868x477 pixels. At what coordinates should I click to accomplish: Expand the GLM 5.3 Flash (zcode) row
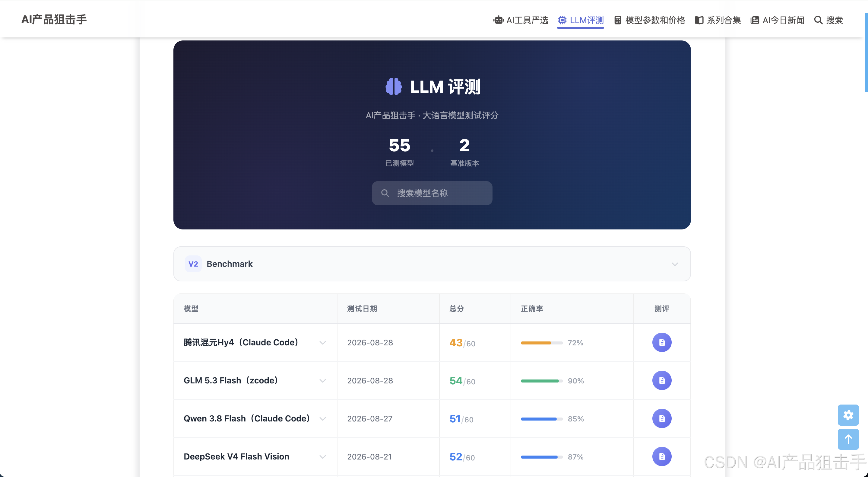pos(322,381)
